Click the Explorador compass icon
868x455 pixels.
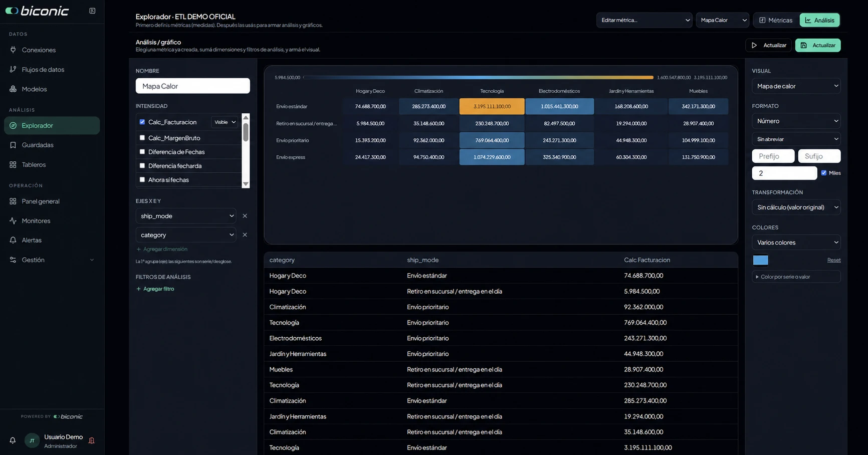(x=13, y=125)
